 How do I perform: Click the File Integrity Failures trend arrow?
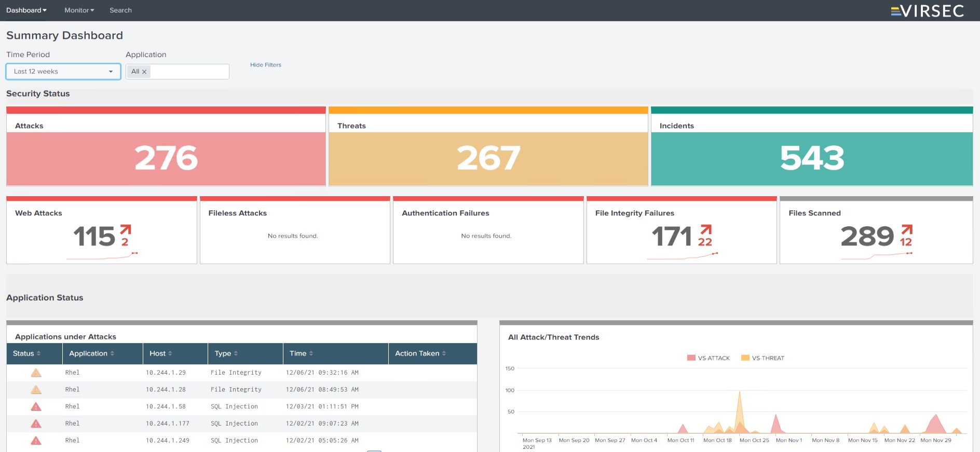(x=706, y=229)
